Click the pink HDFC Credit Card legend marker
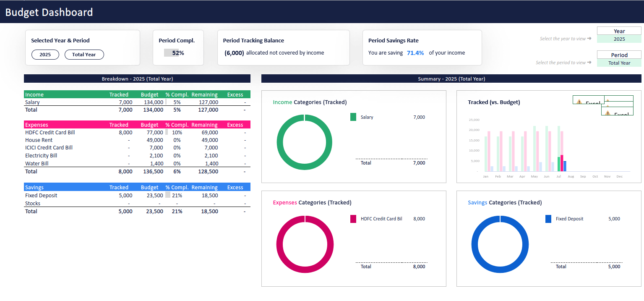 353,219
